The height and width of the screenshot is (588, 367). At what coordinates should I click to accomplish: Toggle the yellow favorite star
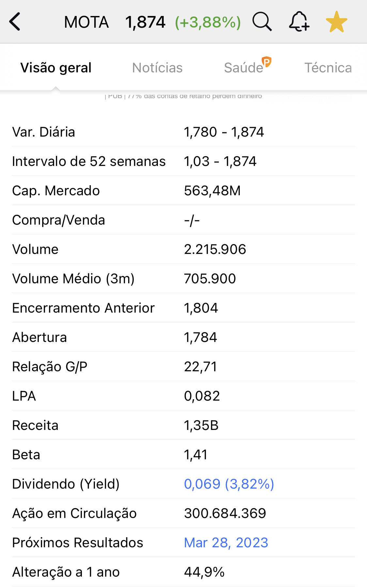coord(336,22)
